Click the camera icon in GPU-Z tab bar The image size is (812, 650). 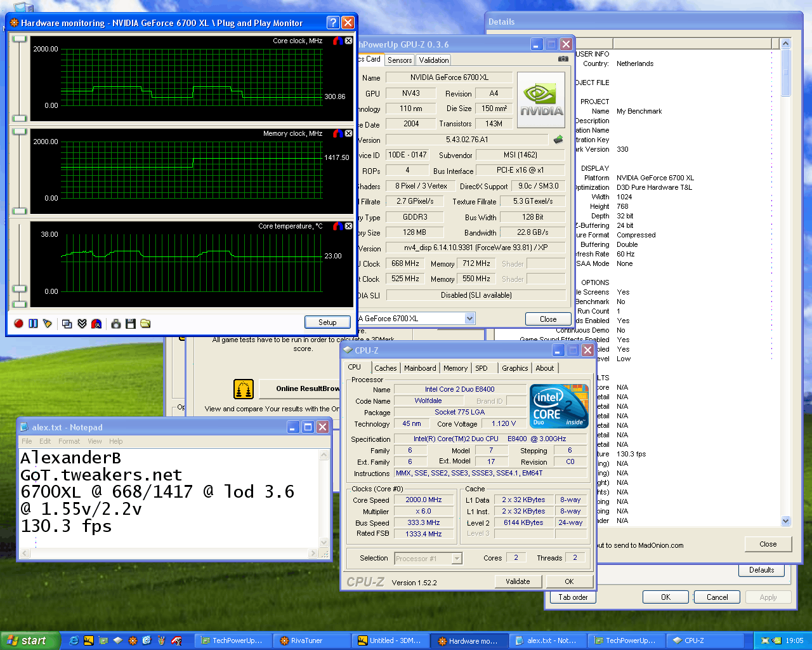(563, 59)
